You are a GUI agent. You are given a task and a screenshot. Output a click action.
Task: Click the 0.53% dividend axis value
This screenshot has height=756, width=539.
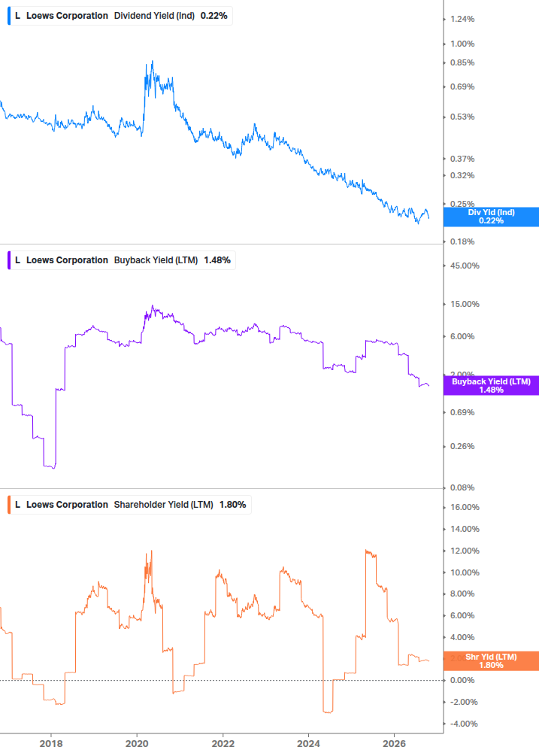tap(462, 117)
